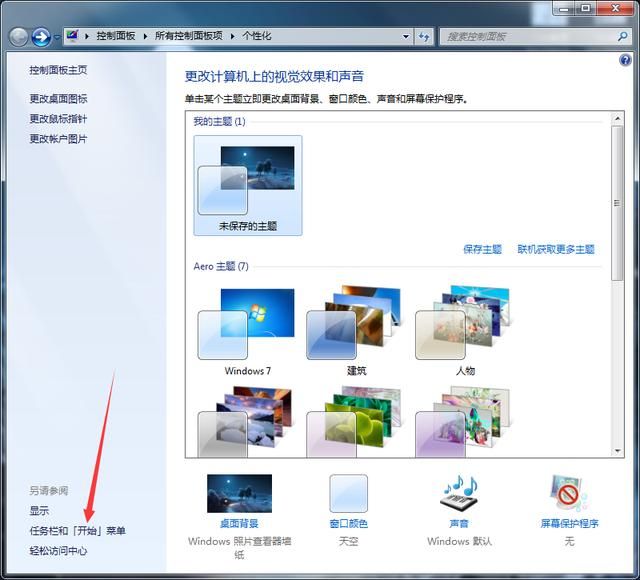The height and width of the screenshot is (580, 640).
Task: Click the Forward navigation arrow
Action: [41, 37]
